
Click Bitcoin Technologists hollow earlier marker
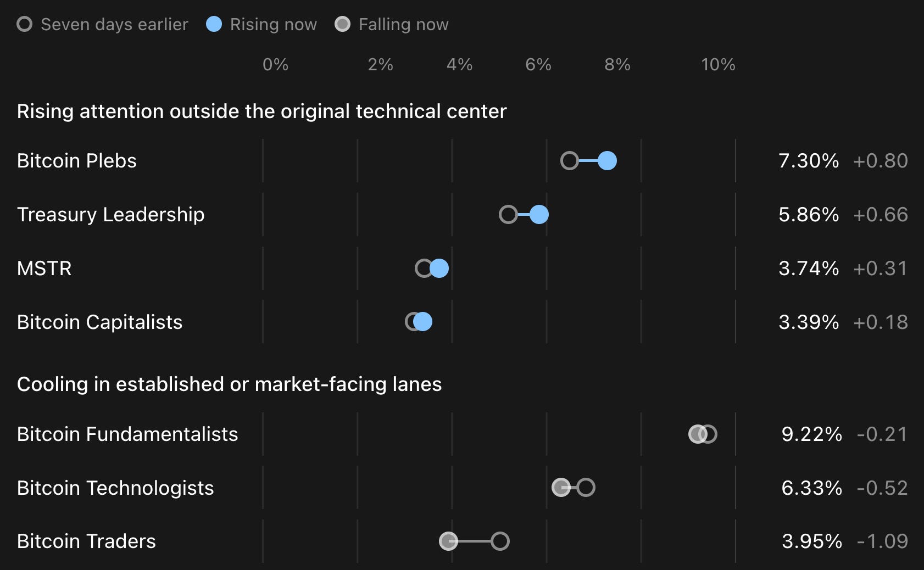tap(586, 488)
